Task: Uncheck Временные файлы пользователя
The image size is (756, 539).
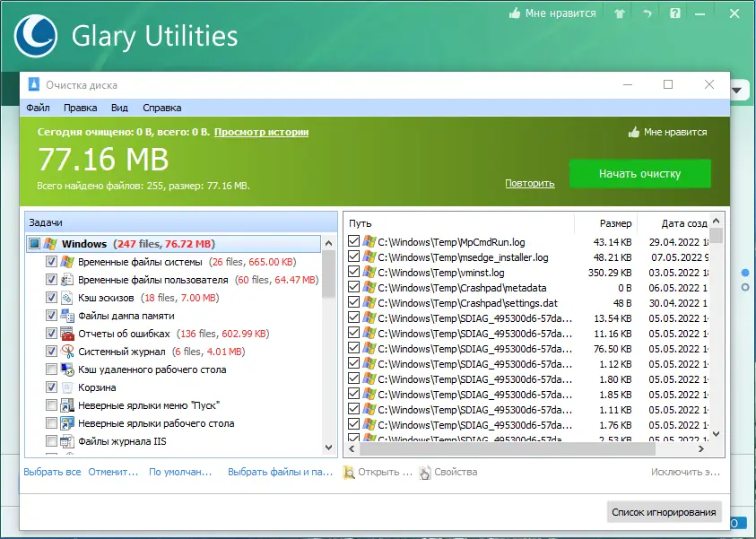Action: click(51, 280)
